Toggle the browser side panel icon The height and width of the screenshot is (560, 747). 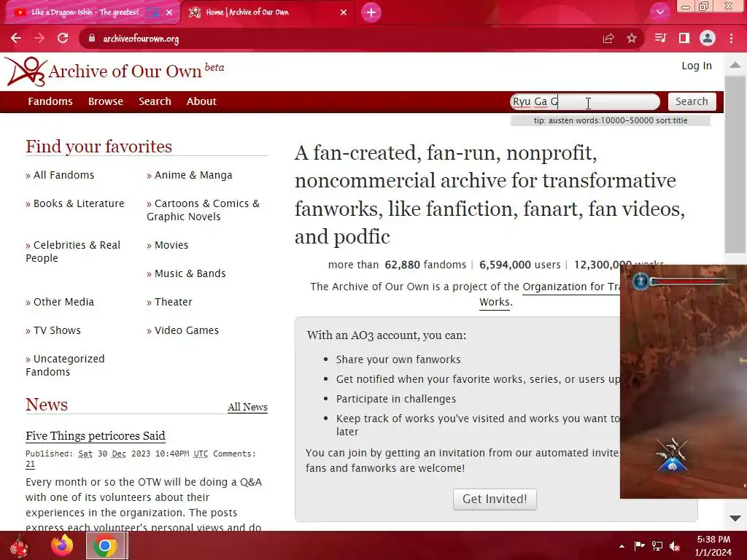[684, 38]
